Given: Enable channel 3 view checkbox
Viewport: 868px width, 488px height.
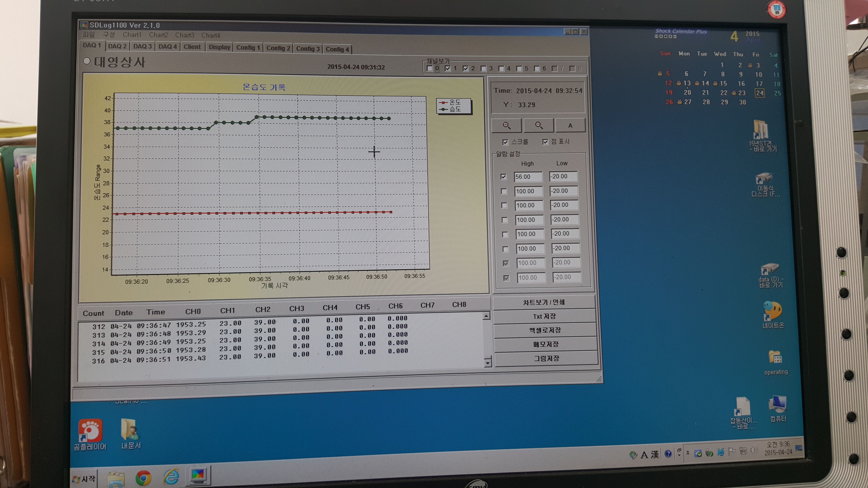Looking at the screenshot, I should tap(484, 68).
